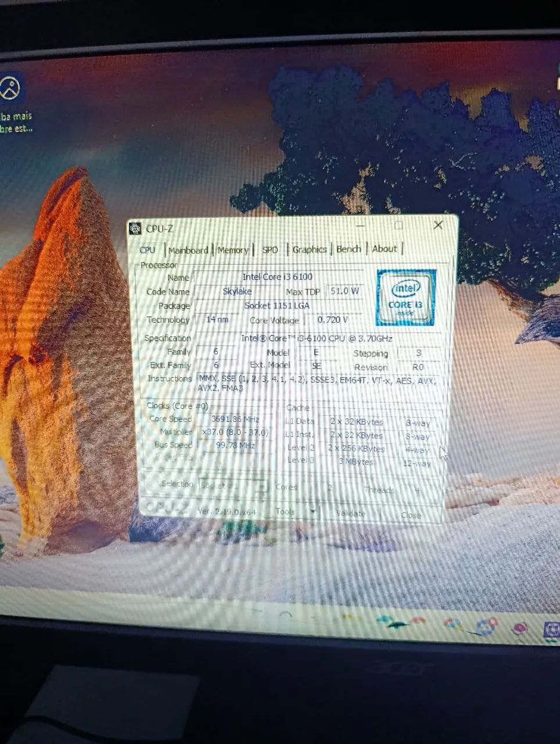The height and width of the screenshot is (744, 560).
Task: Click the CPU-Z icon in the title bar
Action: (135, 228)
